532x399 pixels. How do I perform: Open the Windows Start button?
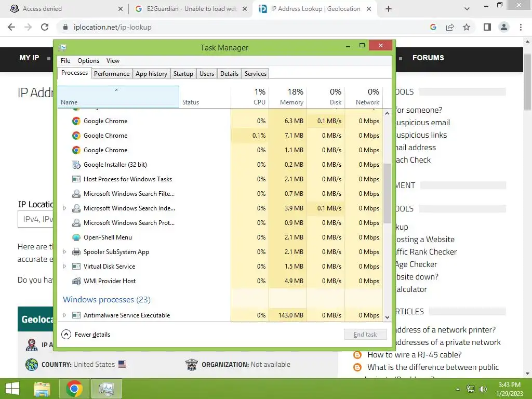coord(12,389)
